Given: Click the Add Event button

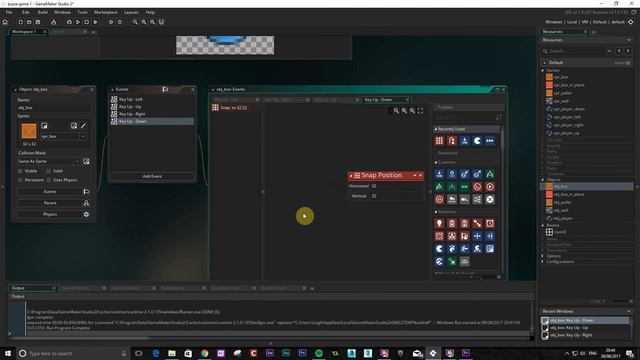Looking at the screenshot, I should click(x=152, y=176).
